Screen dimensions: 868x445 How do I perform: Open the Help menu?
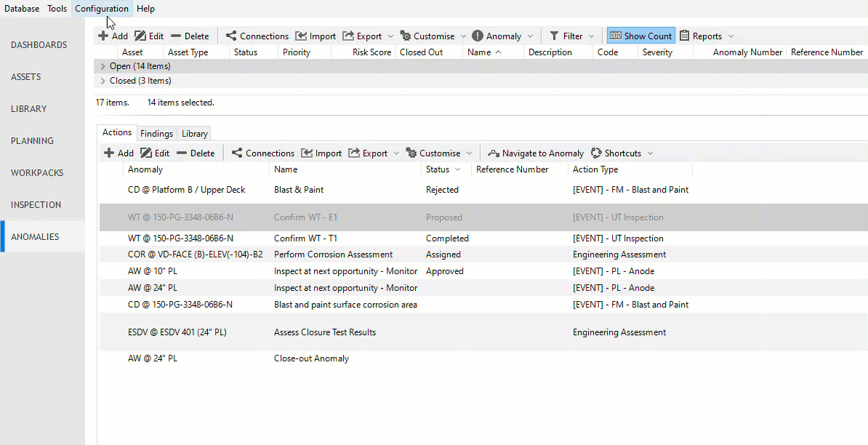click(x=145, y=8)
